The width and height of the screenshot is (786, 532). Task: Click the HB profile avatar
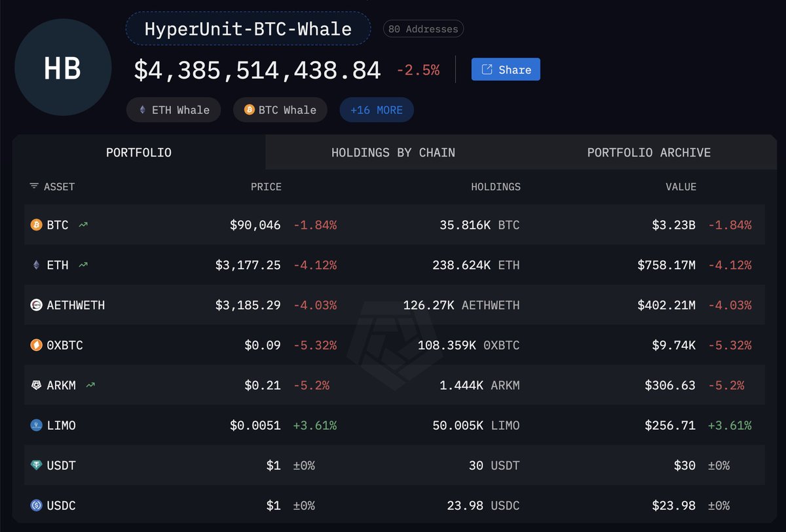tap(63, 67)
